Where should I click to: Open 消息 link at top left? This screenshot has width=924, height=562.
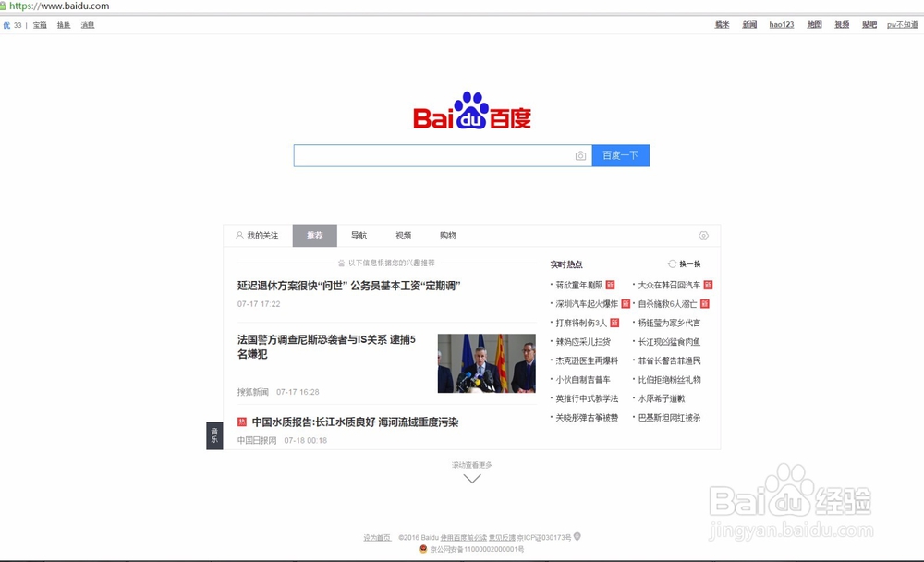click(x=88, y=25)
